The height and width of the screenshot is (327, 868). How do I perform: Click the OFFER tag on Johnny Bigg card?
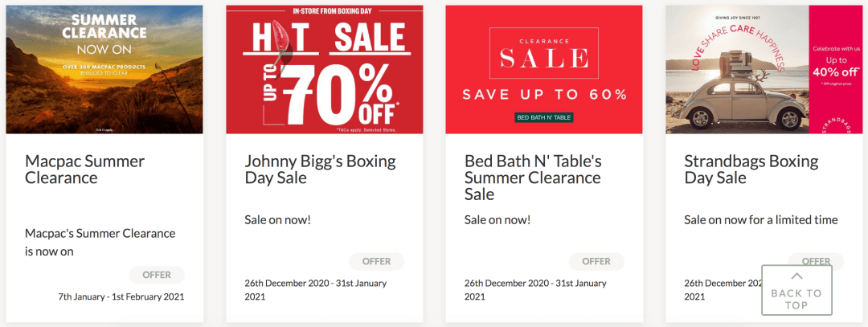pos(376,261)
